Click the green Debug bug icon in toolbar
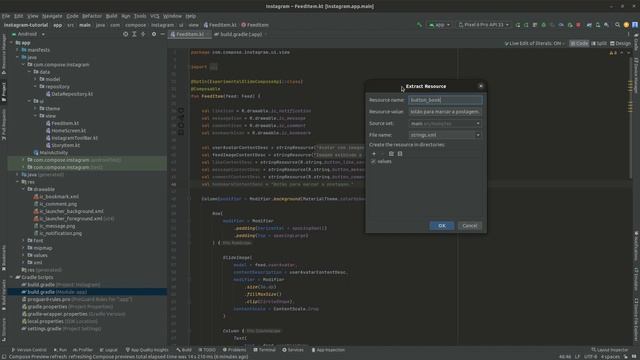640x360 pixels. coord(544,25)
